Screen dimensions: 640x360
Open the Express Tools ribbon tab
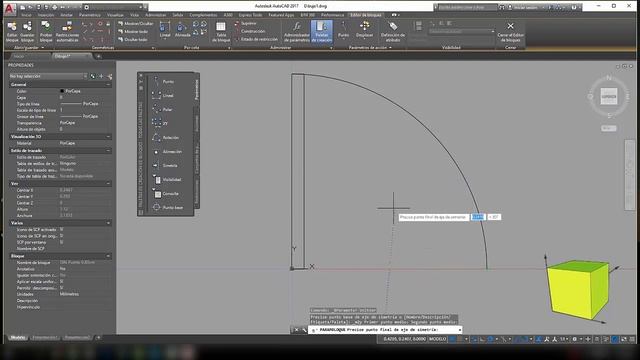coord(251,15)
